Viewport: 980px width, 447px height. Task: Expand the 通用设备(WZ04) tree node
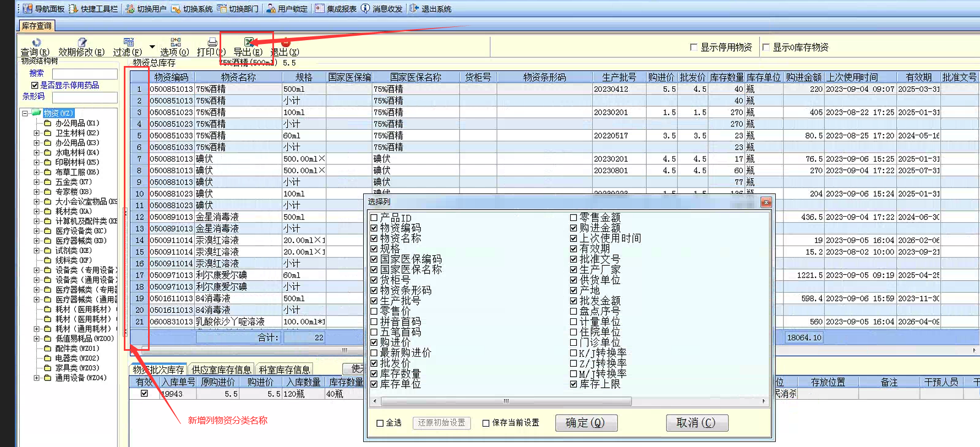(36, 378)
